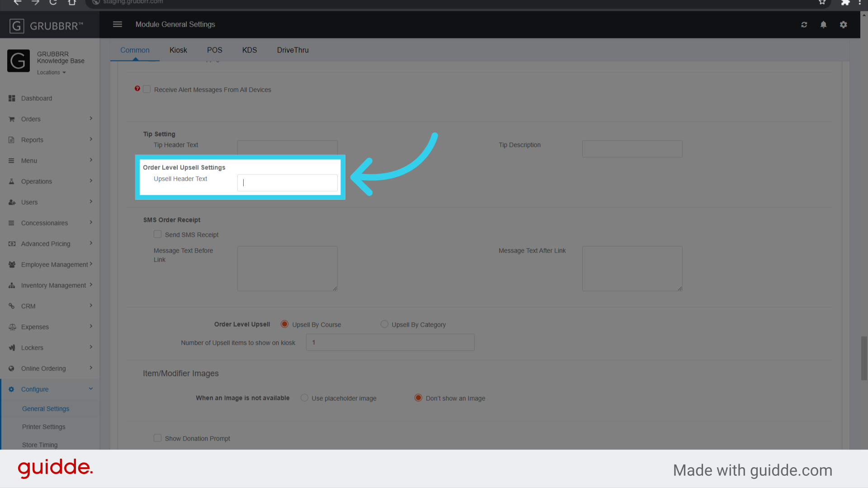Viewport: 868px width, 488px height.
Task: Click the Knowledge Base G avatar
Action: (x=19, y=61)
